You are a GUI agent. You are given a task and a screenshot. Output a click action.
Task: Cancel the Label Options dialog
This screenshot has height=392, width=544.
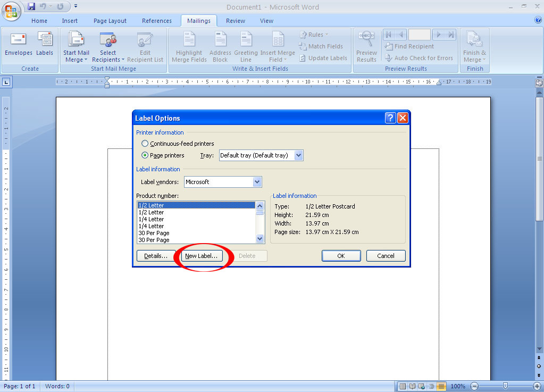pyautogui.click(x=386, y=256)
